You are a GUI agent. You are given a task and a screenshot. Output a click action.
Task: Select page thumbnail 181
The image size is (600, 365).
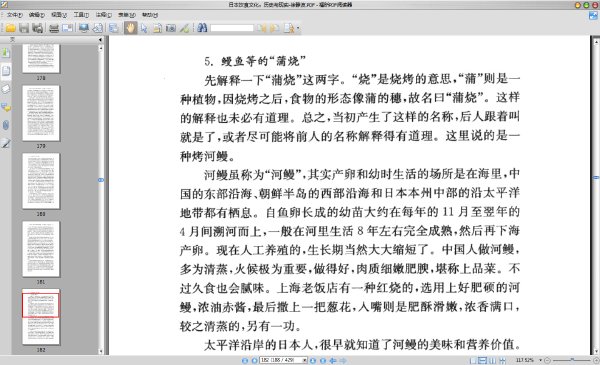(41, 249)
